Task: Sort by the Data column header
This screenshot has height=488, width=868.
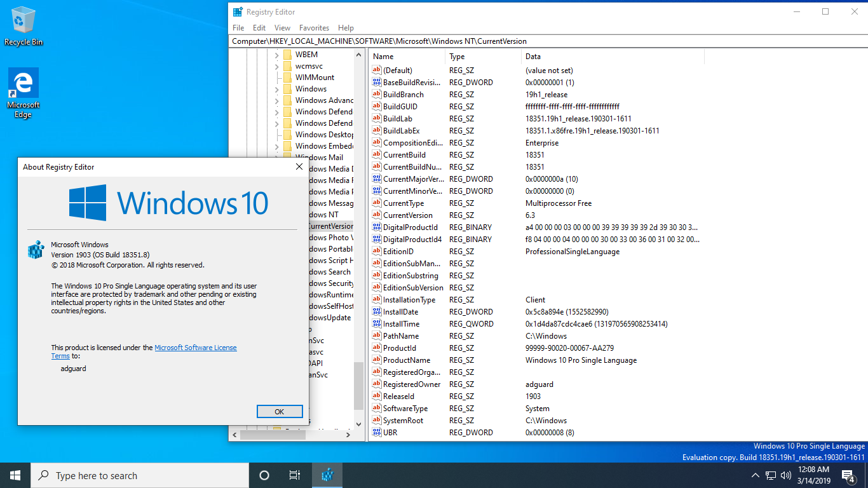Action: [x=613, y=57]
